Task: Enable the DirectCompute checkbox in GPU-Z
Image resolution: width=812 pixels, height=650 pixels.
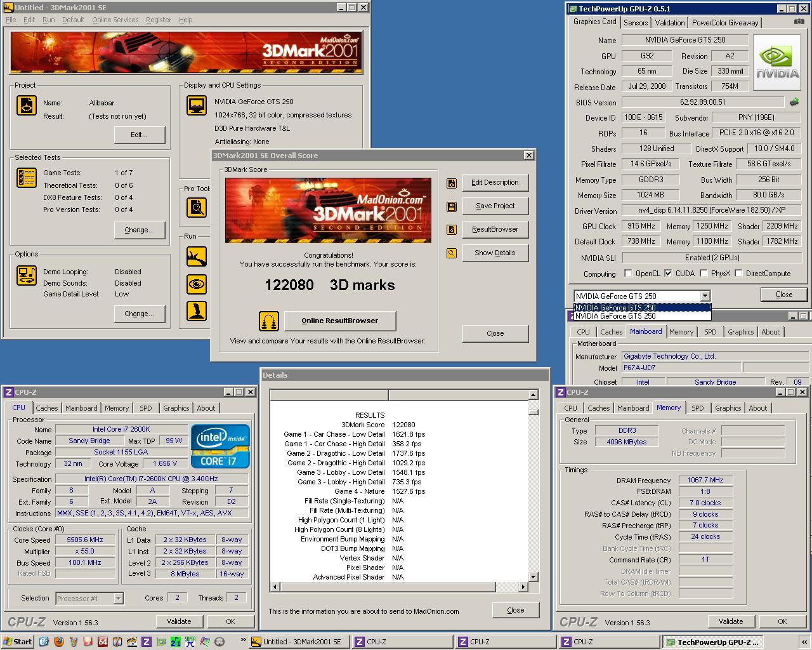Action: point(738,274)
